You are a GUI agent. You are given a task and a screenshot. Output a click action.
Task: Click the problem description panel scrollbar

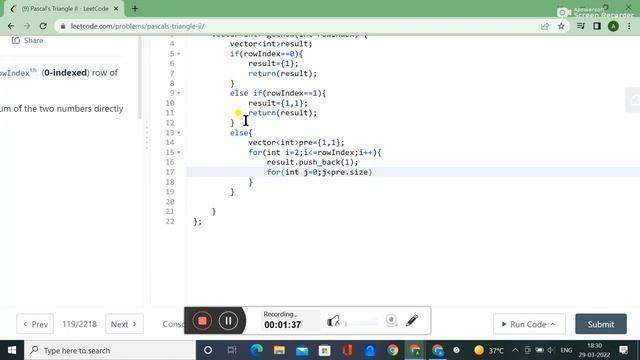(140, 78)
